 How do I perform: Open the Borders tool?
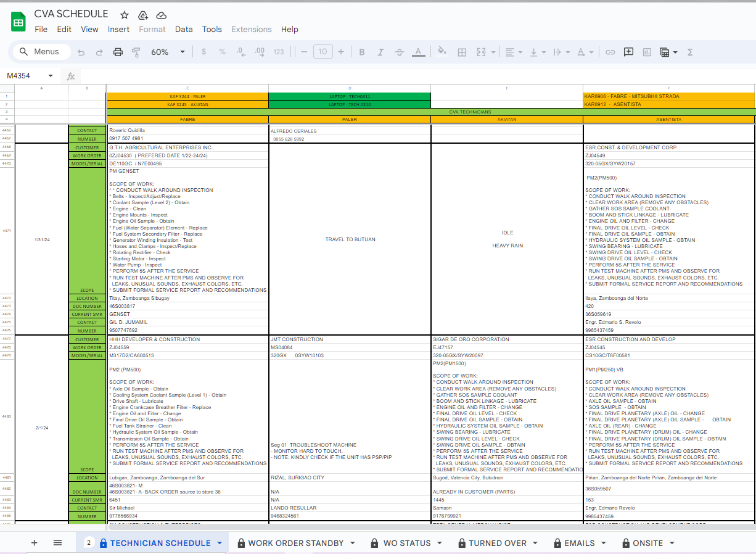pos(462,52)
